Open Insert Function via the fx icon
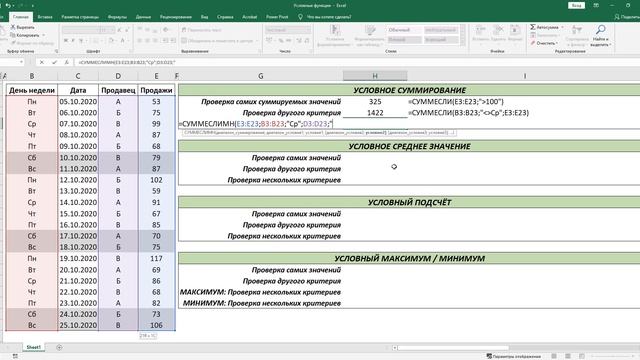The width and height of the screenshot is (640, 360). pos(67,62)
